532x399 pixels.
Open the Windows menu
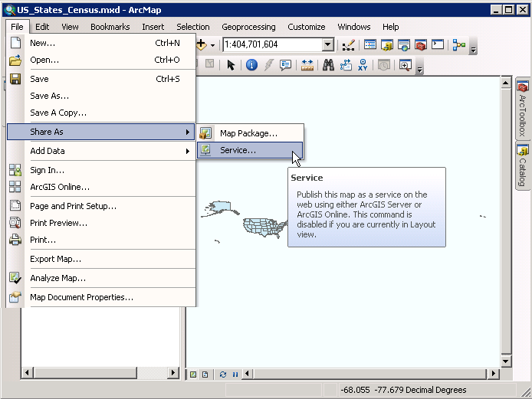tap(354, 27)
